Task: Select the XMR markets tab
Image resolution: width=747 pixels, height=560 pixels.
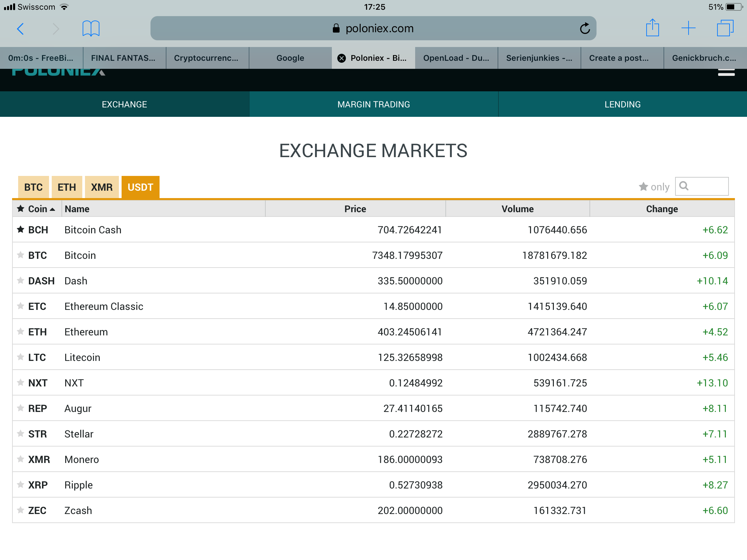Action: (102, 187)
